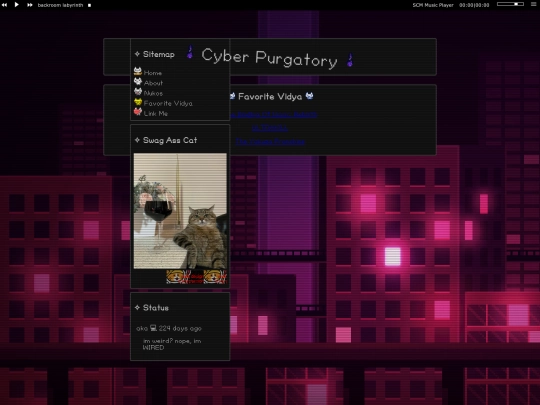Open Favorite Vidya in the sitemap
Image resolution: width=540 pixels, height=405 pixels.
point(168,103)
